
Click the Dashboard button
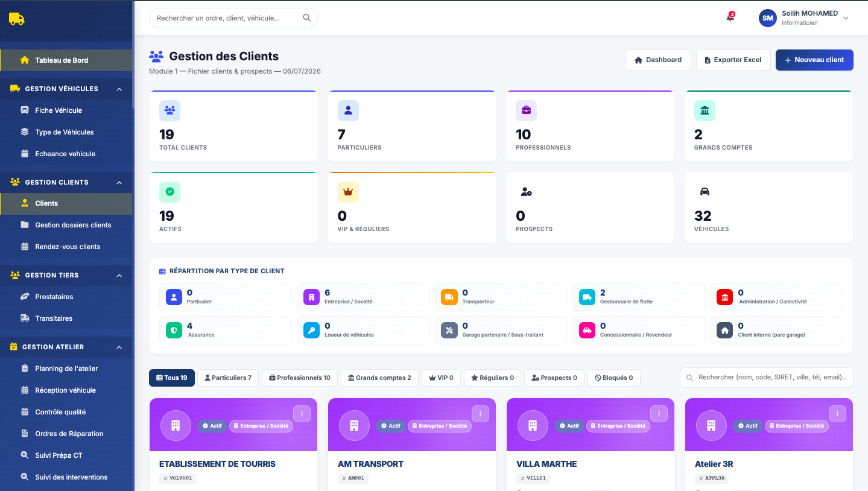coord(658,60)
